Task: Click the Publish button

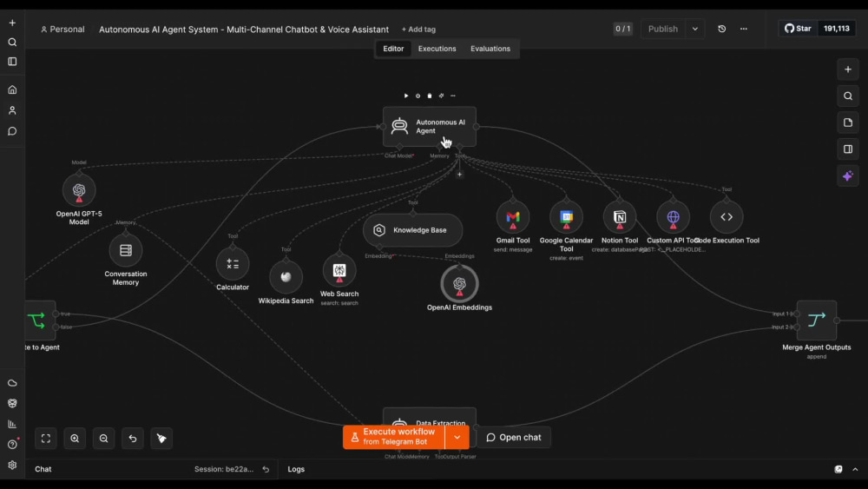Action: pyautogui.click(x=663, y=29)
